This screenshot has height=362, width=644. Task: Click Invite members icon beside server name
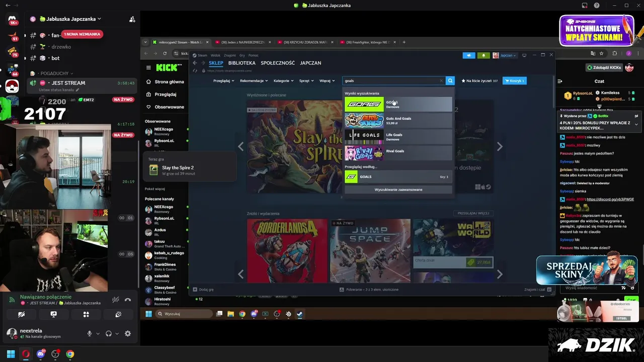point(132,19)
